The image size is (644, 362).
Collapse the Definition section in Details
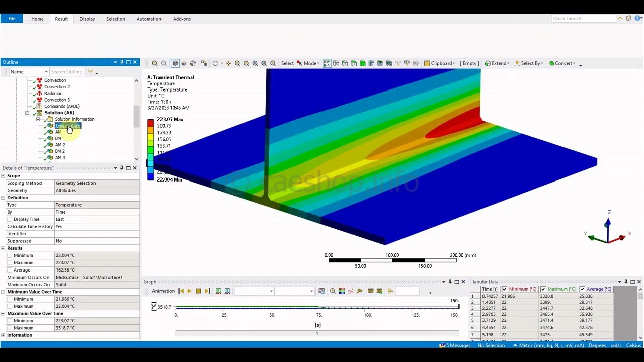3,198
